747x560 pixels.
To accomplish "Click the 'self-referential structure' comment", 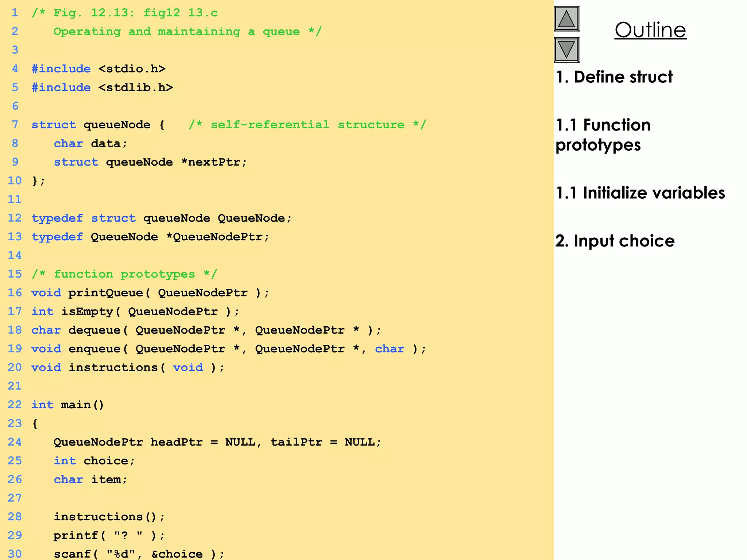I will (x=307, y=125).
